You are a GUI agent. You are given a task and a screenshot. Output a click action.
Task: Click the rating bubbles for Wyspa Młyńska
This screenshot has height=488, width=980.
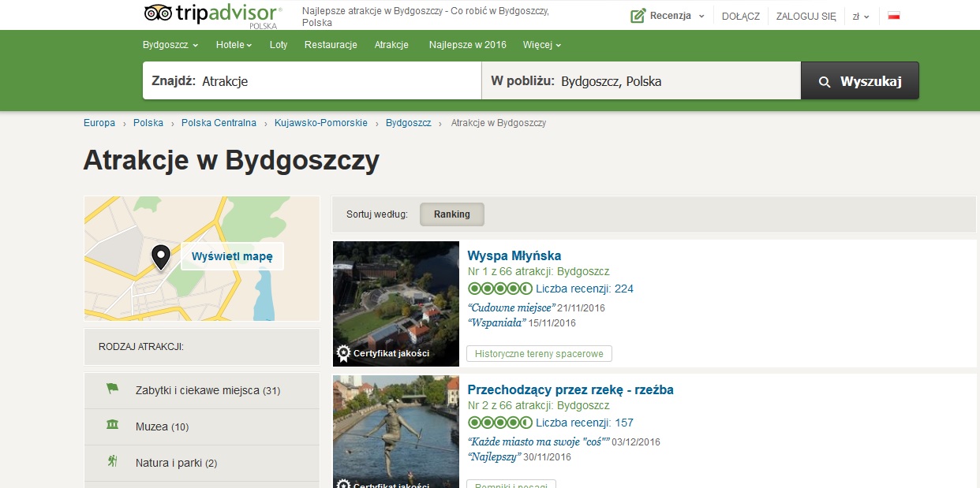click(x=500, y=289)
